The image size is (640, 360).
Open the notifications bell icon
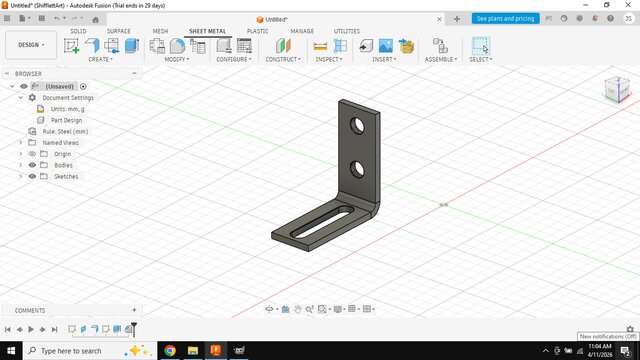595,18
